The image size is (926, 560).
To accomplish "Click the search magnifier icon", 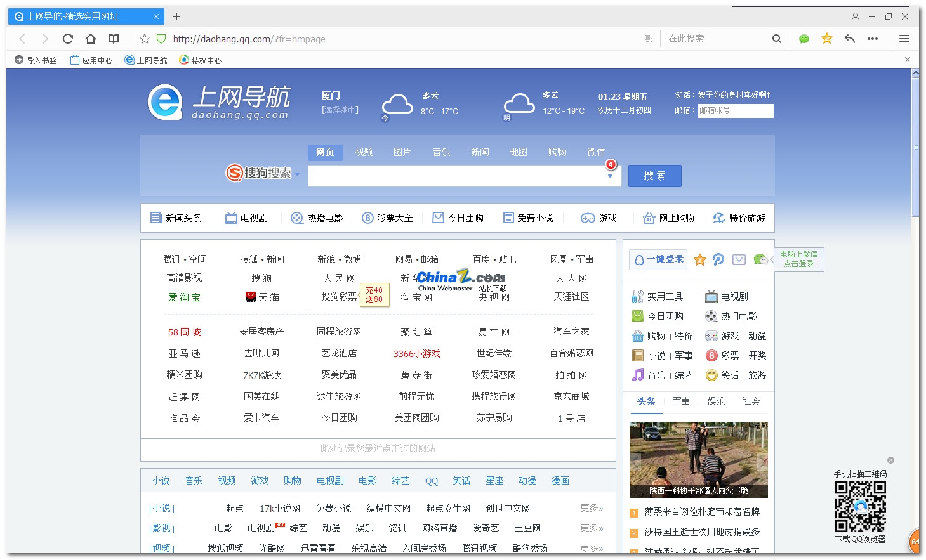I will pyautogui.click(x=776, y=39).
